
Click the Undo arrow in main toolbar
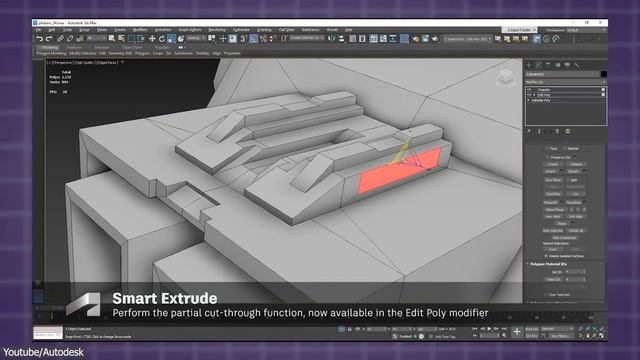point(40,39)
